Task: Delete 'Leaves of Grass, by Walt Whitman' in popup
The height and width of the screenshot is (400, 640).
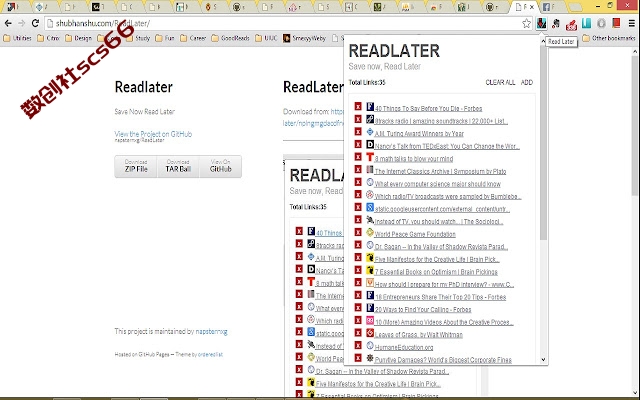Action: coord(358,333)
